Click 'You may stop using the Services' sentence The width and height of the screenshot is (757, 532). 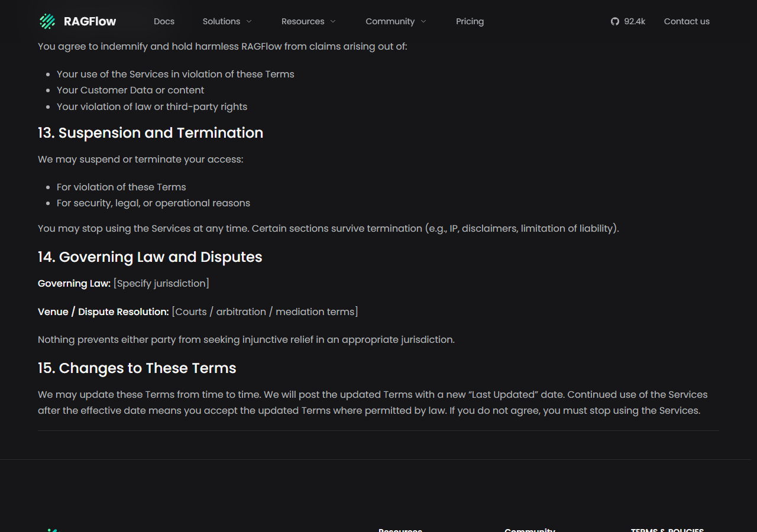pyautogui.click(x=328, y=228)
